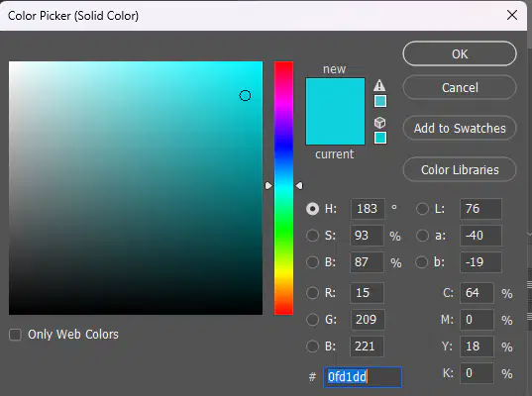This screenshot has height=396, width=532.
Task: Click the left hue slider arrow
Action: [268, 186]
